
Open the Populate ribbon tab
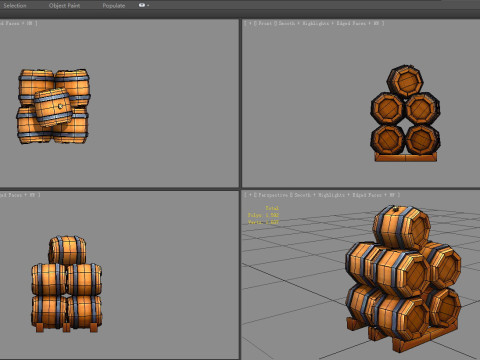114,6
